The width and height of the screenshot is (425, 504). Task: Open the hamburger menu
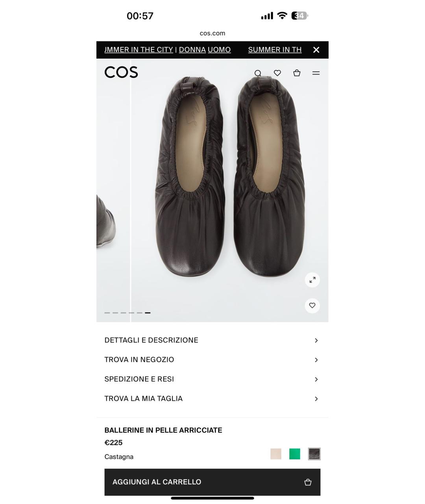[316, 73]
